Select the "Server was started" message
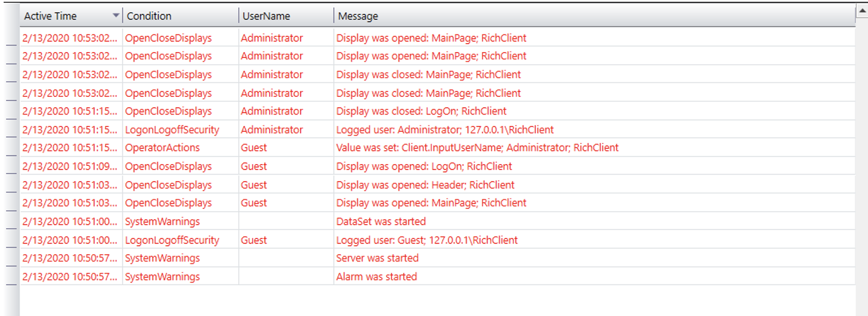Image resolution: width=868 pixels, height=316 pixels. point(377,258)
